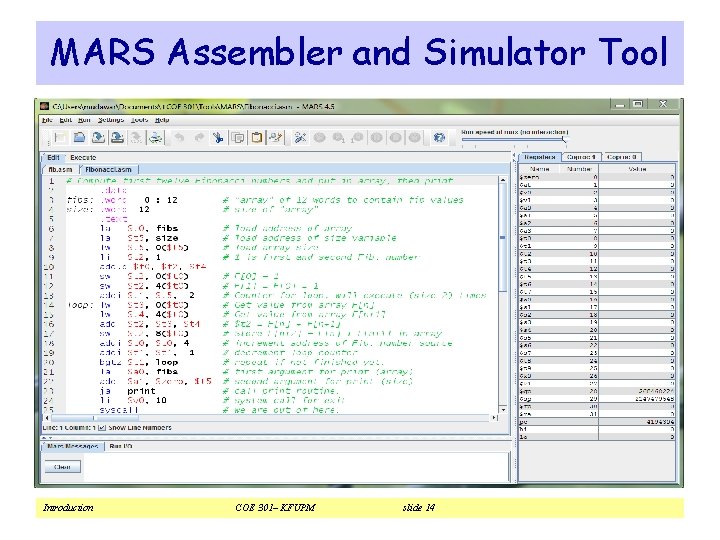The width and height of the screenshot is (720, 540).
Task: Select the lo register row
Action: (x=597, y=437)
